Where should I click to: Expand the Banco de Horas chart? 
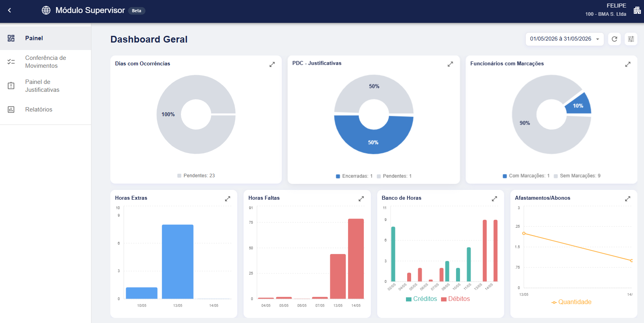click(x=494, y=199)
